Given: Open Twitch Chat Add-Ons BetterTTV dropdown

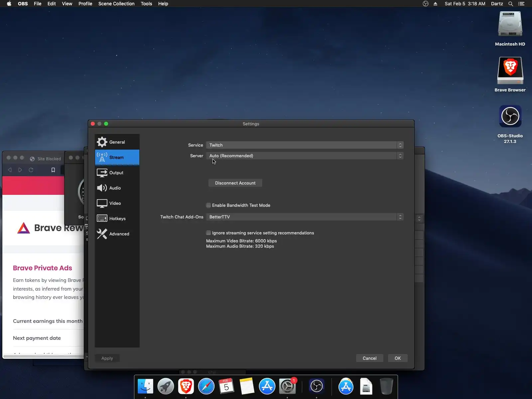Looking at the screenshot, I should pyautogui.click(x=305, y=217).
